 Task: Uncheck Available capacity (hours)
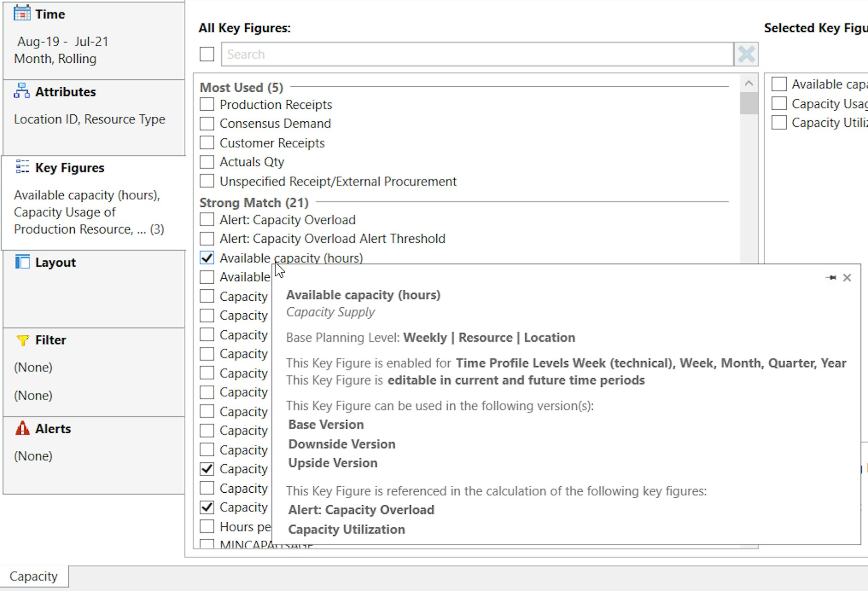(x=206, y=258)
